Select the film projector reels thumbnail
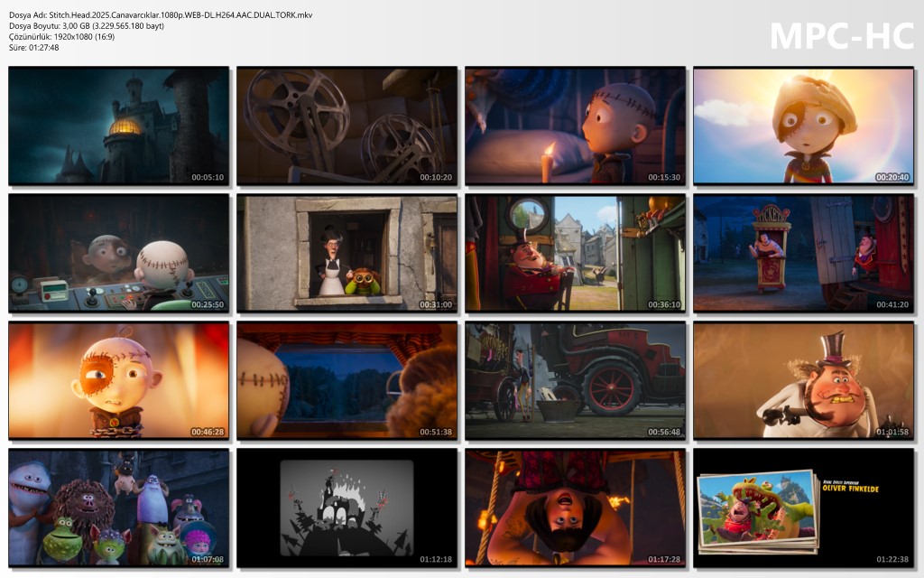The height and width of the screenshot is (578, 924). pos(346,126)
